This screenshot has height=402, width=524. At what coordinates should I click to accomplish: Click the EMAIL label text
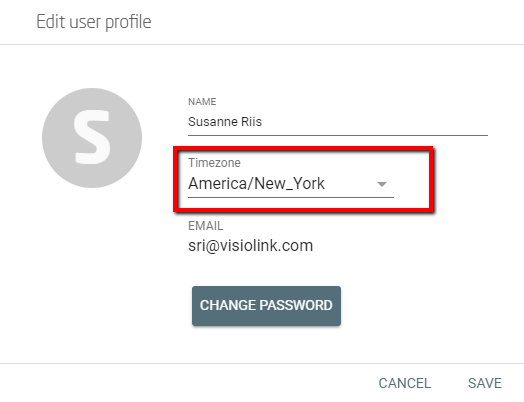(206, 226)
